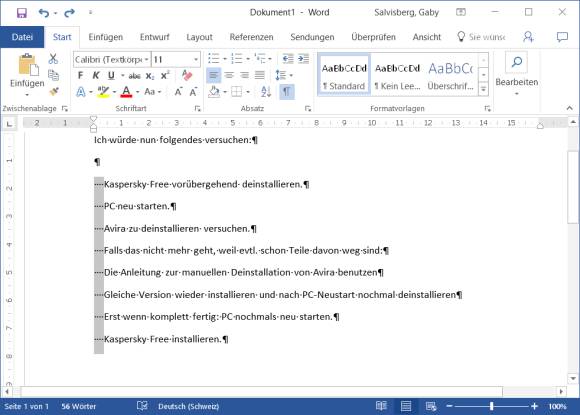The height and width of the screenshot is (415, 580).
Task: Open the Datei menu
Action: 22,37
